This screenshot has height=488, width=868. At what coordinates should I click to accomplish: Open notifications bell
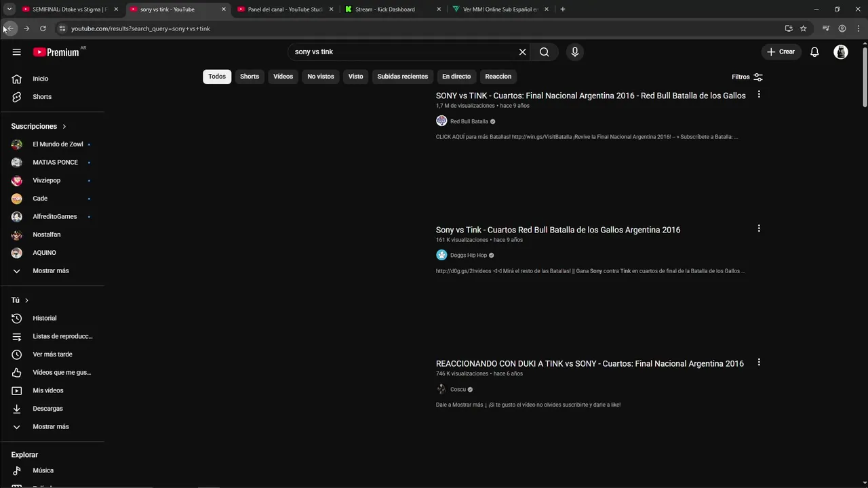(814, 52)
